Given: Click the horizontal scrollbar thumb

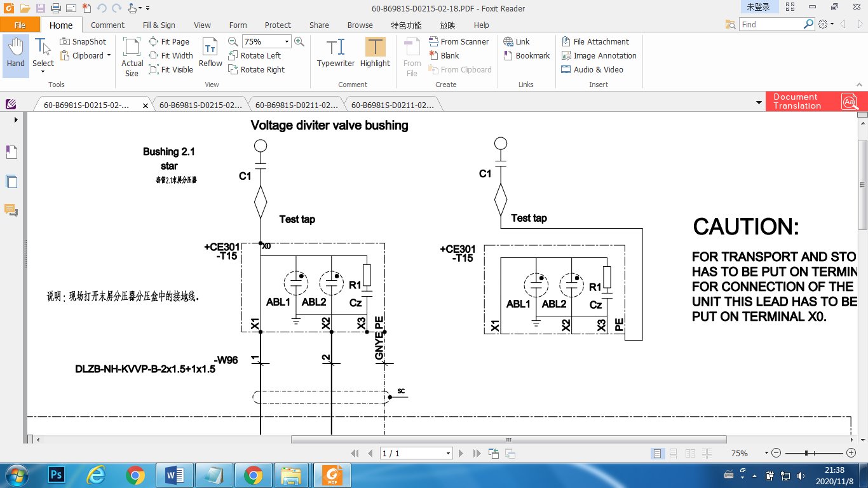Looking at the screenshot, I should [x=509, y=439].
